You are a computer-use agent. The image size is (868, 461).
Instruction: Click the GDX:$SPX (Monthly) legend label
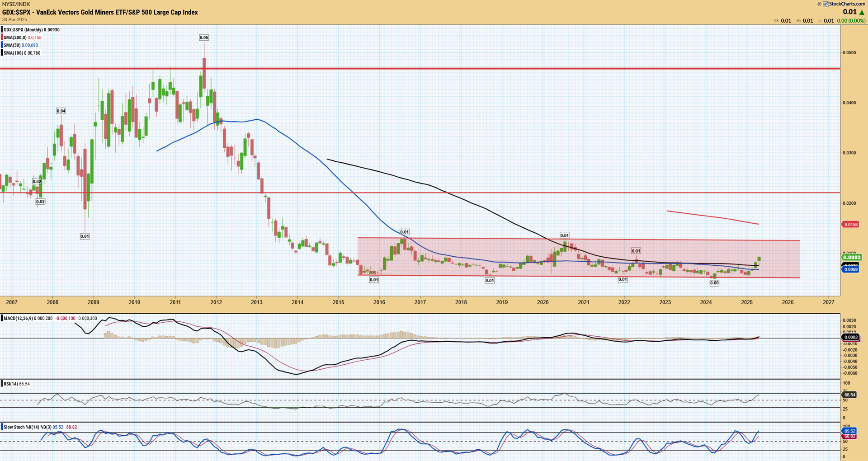[x=32, y=30]
